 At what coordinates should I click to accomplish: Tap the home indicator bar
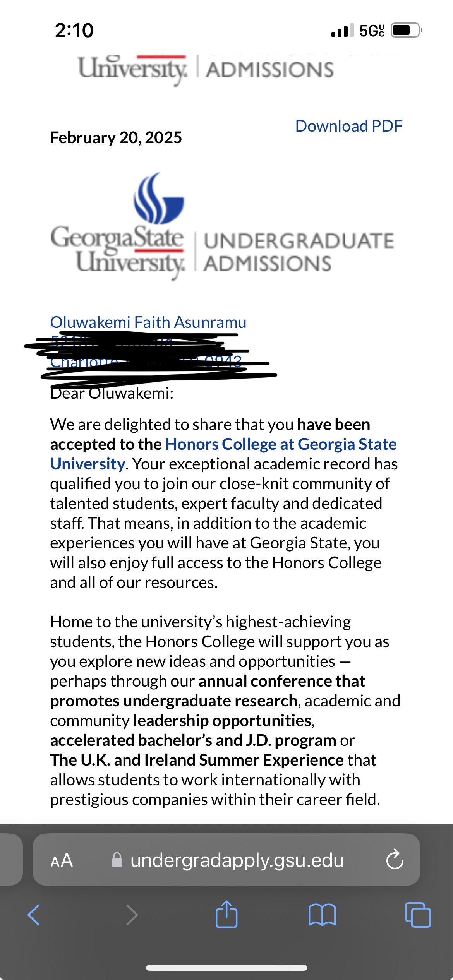(226, 968)
